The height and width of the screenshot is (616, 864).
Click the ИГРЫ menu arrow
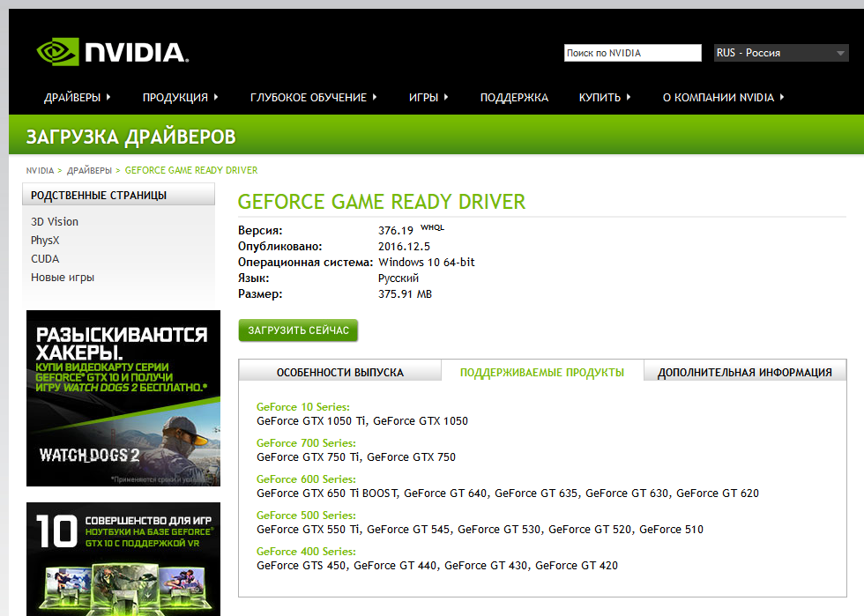click(446, 97)
